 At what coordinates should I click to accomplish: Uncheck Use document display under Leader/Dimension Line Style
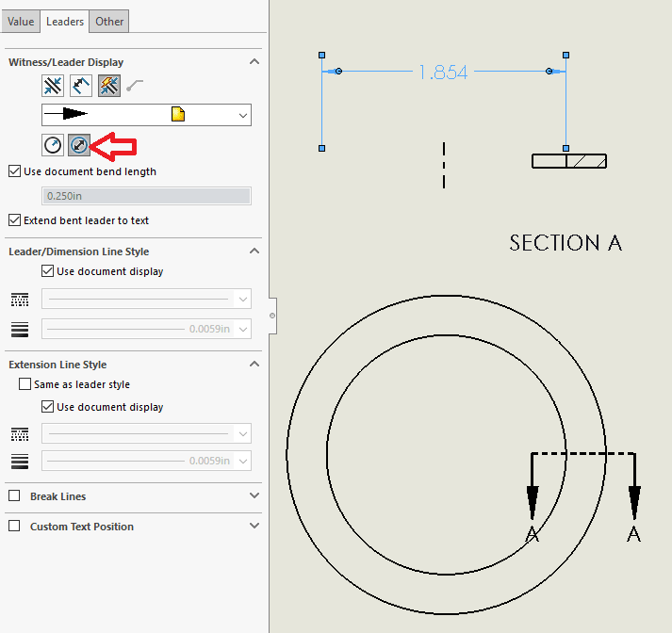47,271
